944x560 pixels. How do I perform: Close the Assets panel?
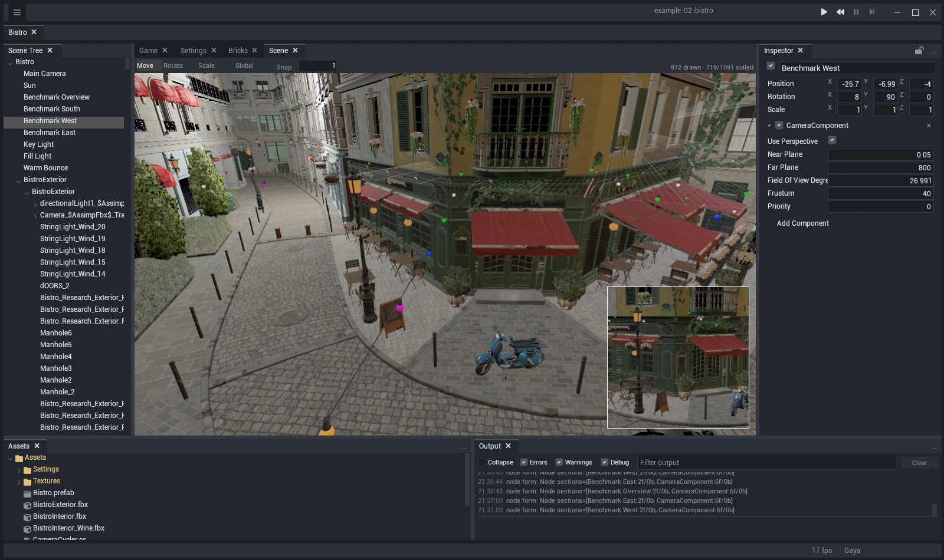(37, 446)
